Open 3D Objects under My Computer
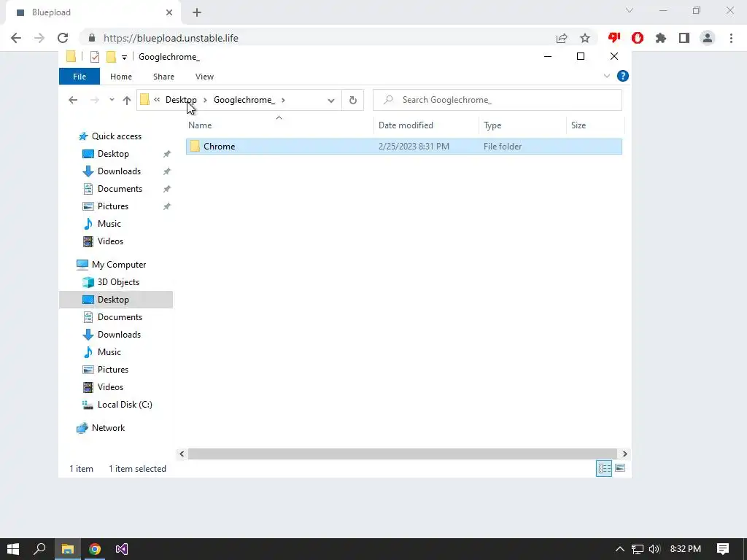This screenshot has width=747, height=560. (x=118, y=282)
